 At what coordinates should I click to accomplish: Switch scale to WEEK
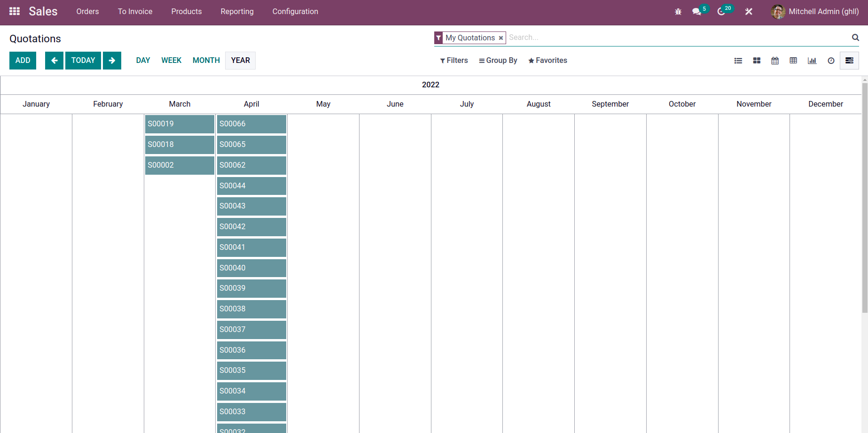click(172, 61)
